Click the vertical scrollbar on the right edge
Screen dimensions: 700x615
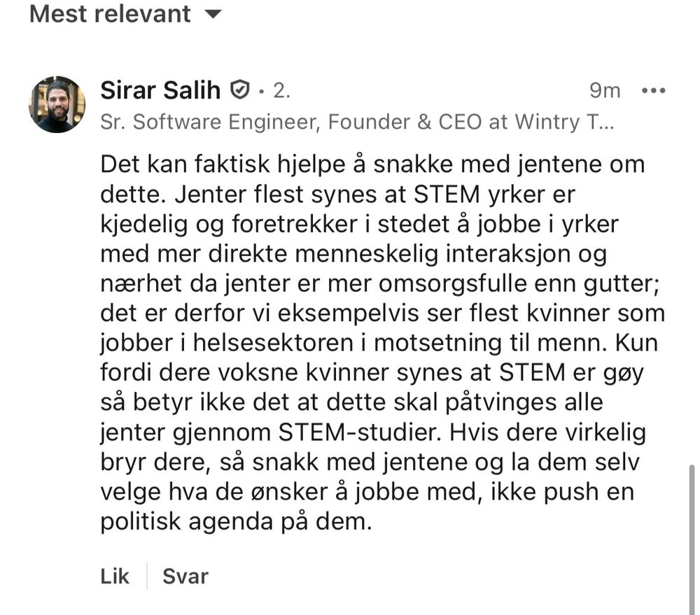(692, 539)
